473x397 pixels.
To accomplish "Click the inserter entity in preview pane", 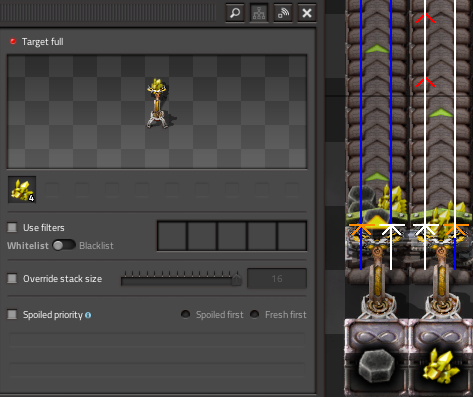I will tap(157, 103).
